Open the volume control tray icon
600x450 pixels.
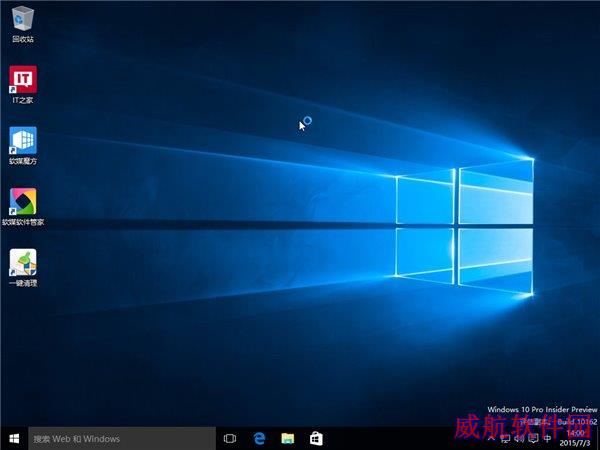[x=519, y=439]
